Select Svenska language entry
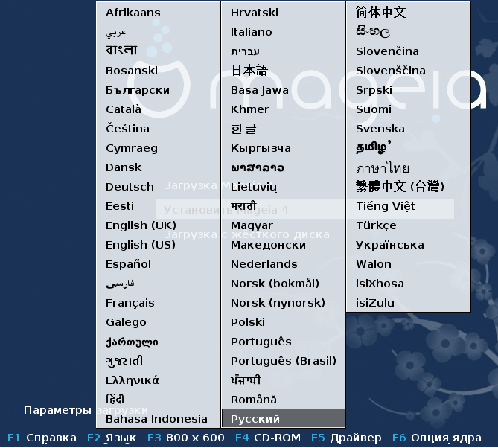498x448 pixels. 380,129
